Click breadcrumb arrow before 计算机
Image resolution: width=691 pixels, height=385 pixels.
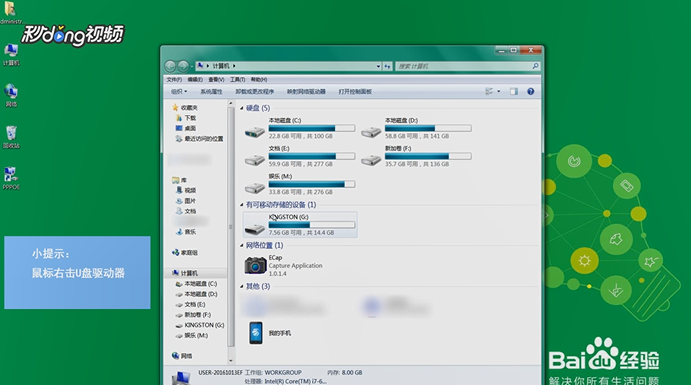[x=208, y=66]
